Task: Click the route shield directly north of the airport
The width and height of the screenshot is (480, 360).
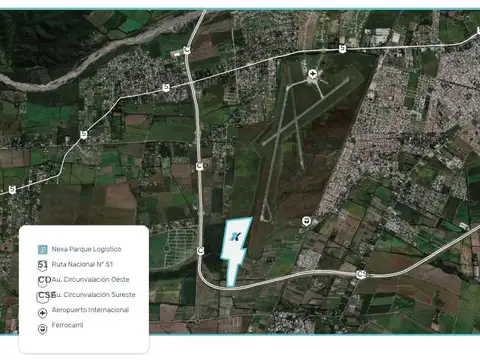Action: [342, 49]
